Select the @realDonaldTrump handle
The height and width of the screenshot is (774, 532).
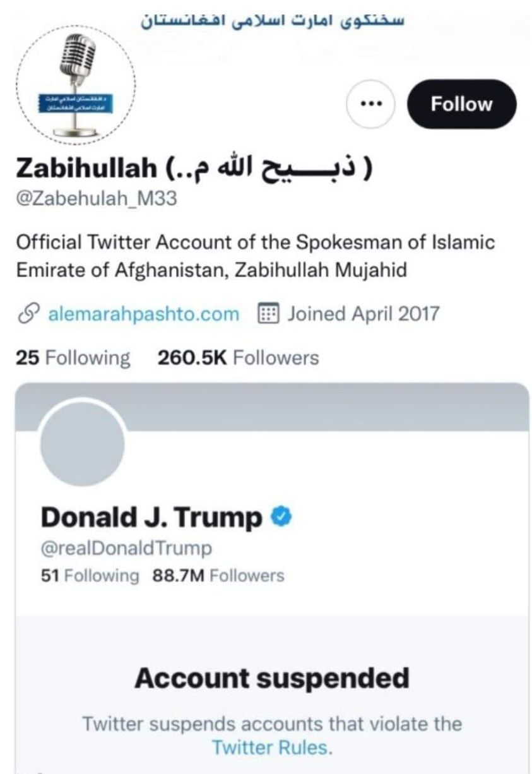(x=126, y=549)
